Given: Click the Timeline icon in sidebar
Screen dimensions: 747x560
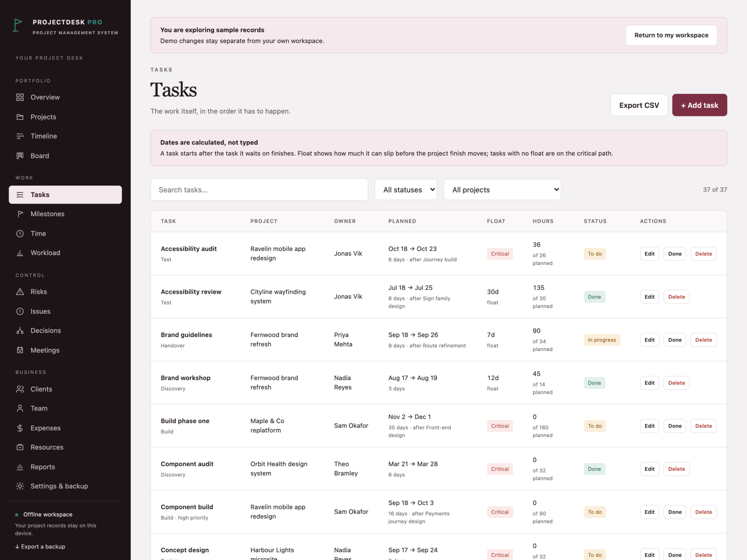Looking at the screenshot, I should [20, 136].
